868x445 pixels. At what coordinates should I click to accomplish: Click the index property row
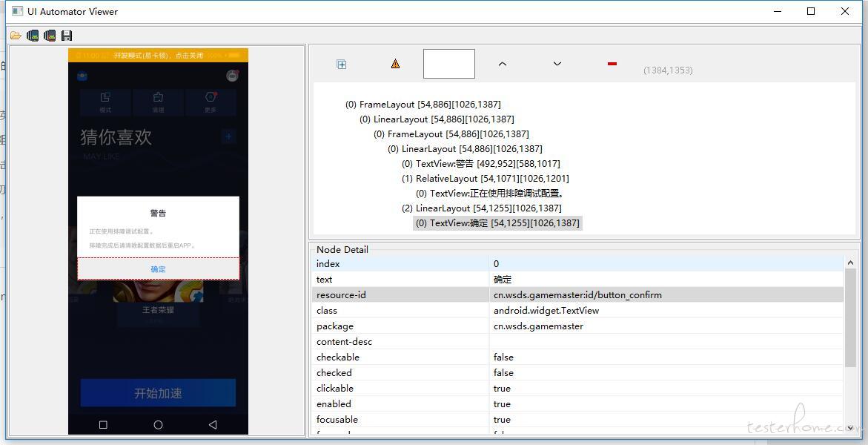coord(578,264)
